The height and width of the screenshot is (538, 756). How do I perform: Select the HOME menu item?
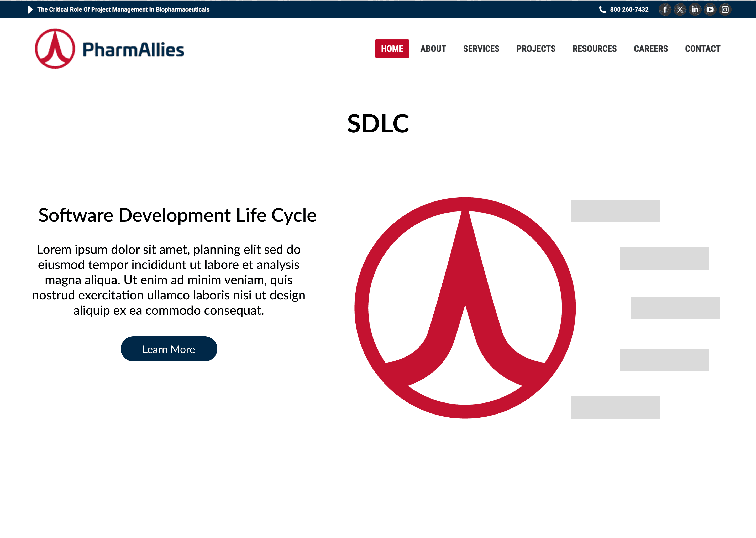(x=392, y=49)
